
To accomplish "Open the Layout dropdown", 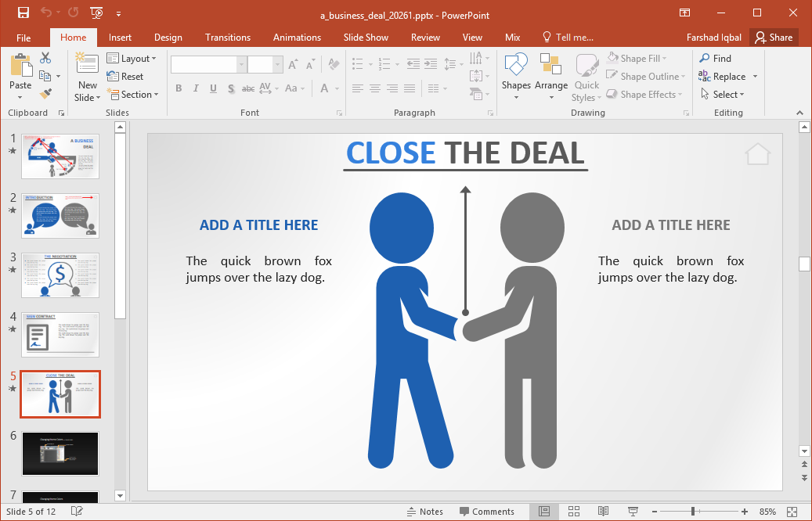I will pos(132,58).
